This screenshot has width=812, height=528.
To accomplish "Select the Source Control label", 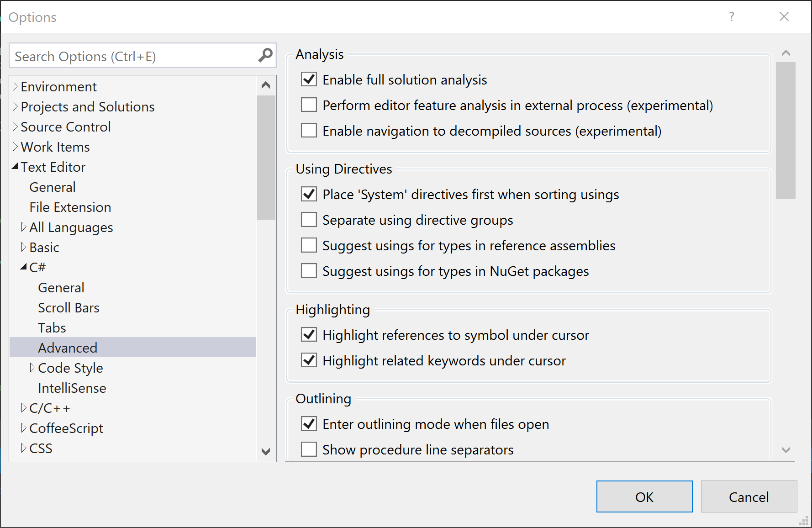I will 66,127.
